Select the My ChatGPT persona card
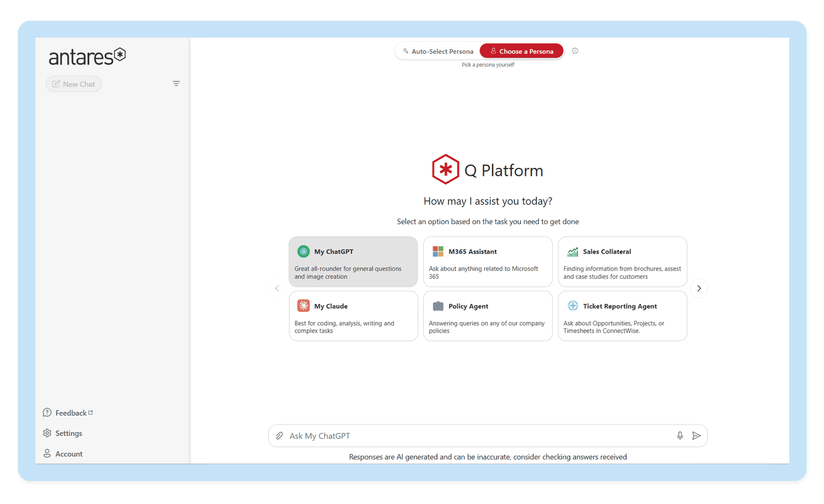824x504 pixels. point(353,262)
